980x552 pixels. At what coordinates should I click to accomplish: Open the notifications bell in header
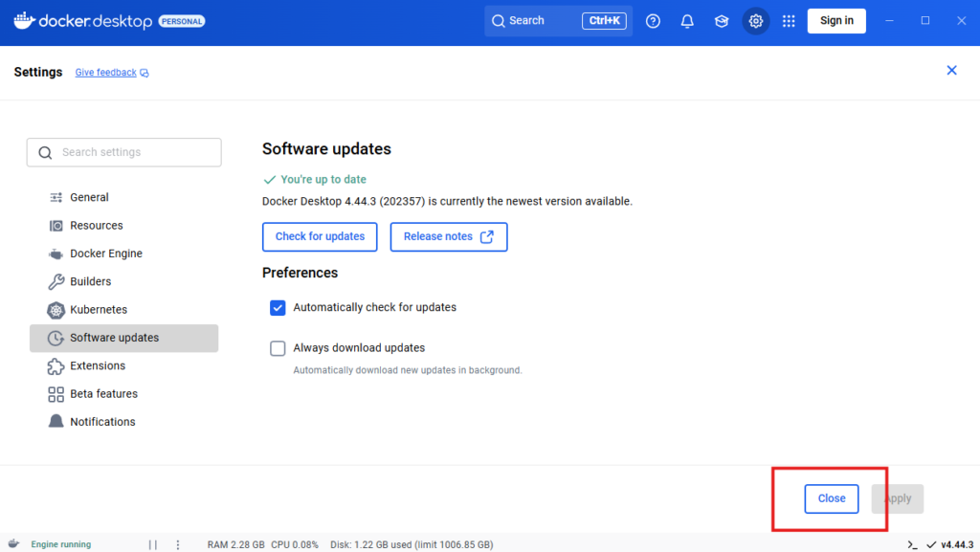click(x=687, y=21)
